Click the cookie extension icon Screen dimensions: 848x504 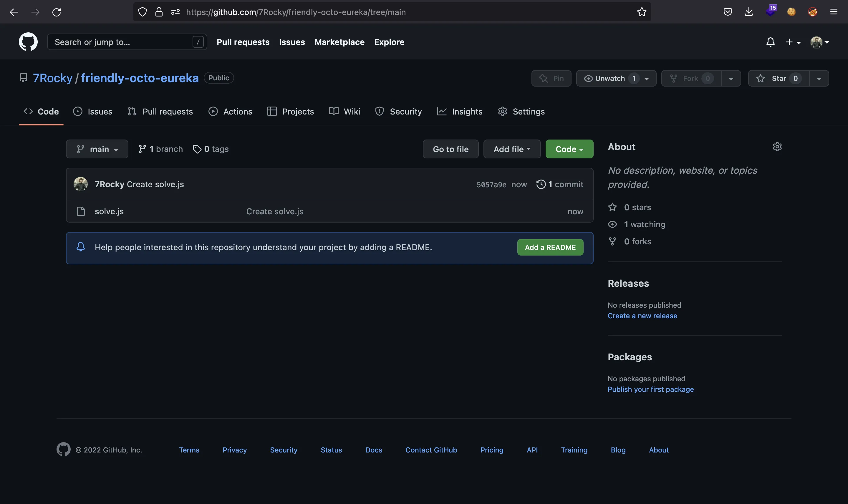(791, 12)
